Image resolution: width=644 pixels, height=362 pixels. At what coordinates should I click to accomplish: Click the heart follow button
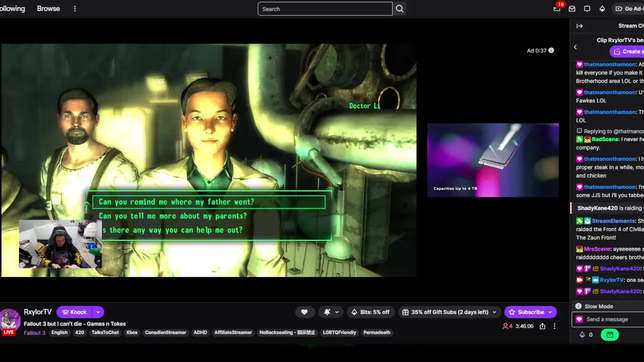pos(304,312)
